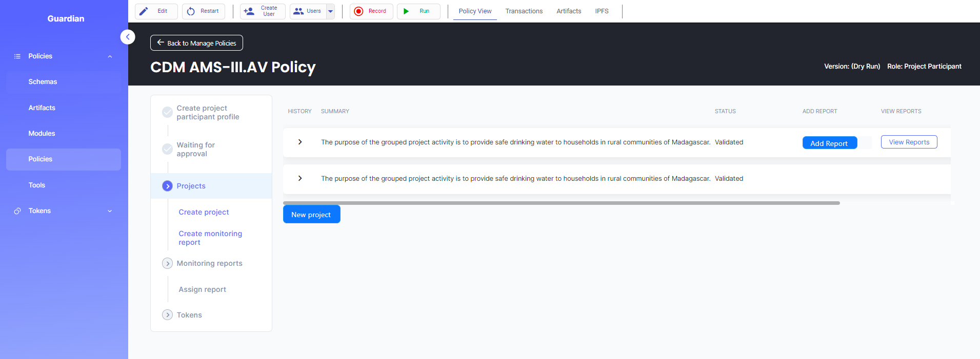This screenshot has height=359, width=980.
Task: Open the IPFS tab
Action: tap(602, 11)
